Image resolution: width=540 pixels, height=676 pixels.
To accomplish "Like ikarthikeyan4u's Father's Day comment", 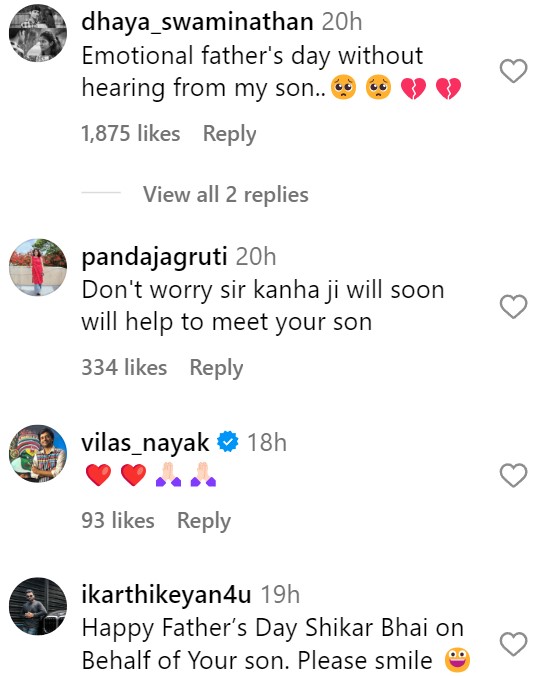I will click(513, 644).
